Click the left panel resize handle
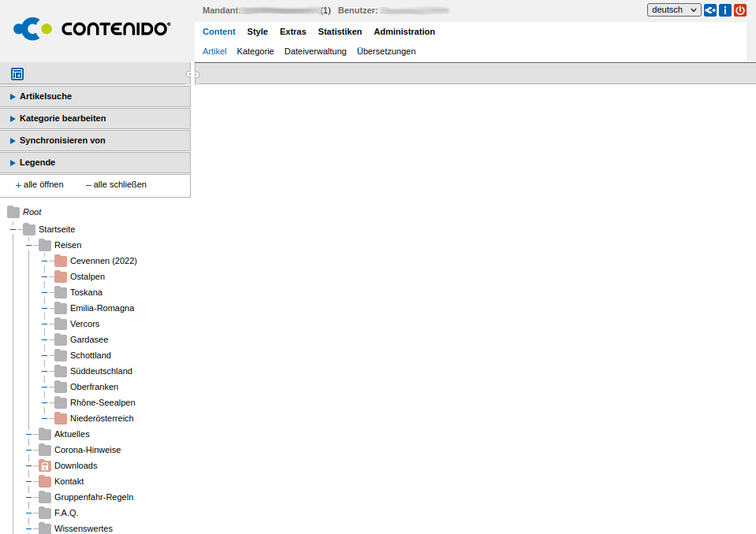The width and height of the screenshot is (756, 534). tap(192, 75)
